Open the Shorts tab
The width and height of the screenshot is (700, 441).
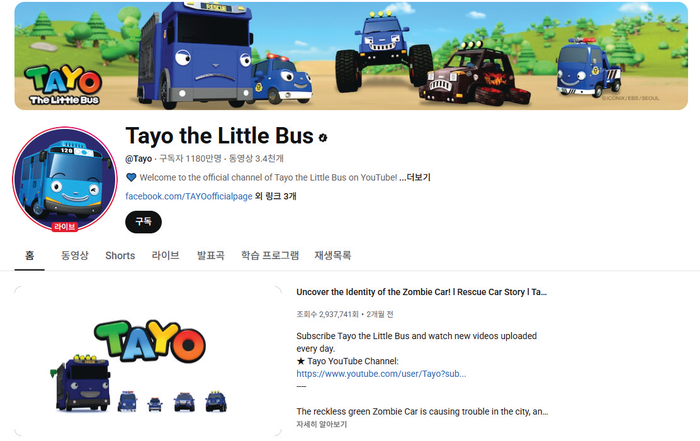tap(120, 255)
